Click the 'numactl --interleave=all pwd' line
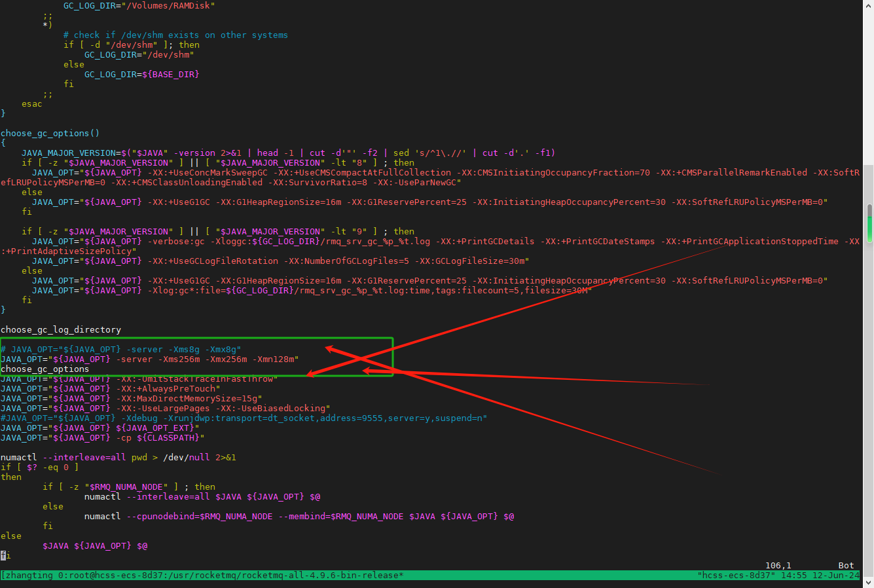Viewport: 874px width, 588px height. pyautogui.click(x=118, y=457)
